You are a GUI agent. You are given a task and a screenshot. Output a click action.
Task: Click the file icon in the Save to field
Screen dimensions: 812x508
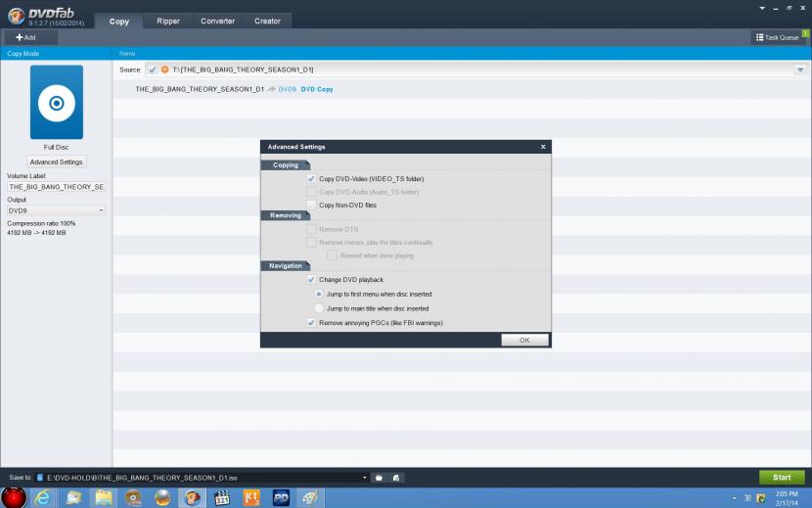(x=40, y=478)
